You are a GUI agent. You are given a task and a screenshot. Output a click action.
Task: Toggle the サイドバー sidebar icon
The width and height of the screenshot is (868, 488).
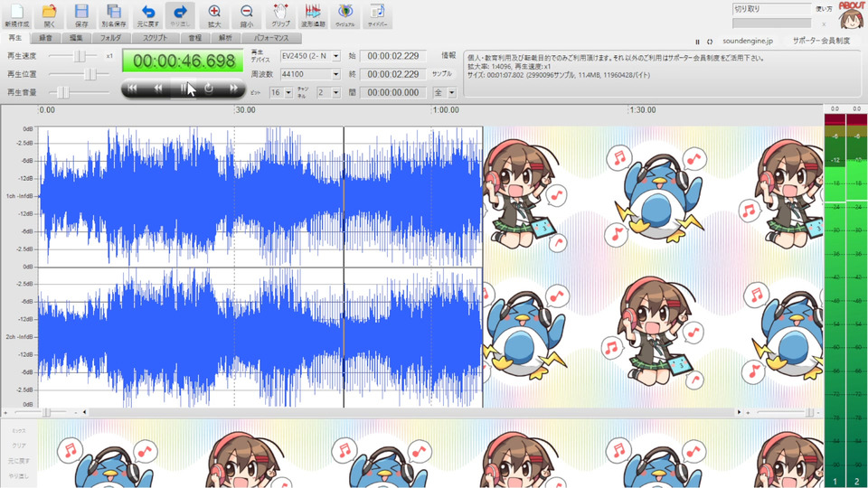coord(378,15)
